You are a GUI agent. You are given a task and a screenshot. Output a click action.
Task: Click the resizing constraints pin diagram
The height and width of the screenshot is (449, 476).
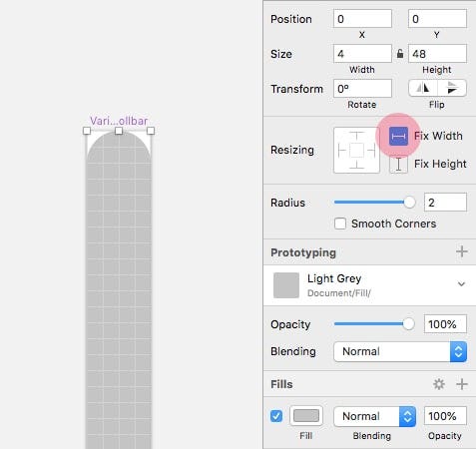click(x=356, y=151)
